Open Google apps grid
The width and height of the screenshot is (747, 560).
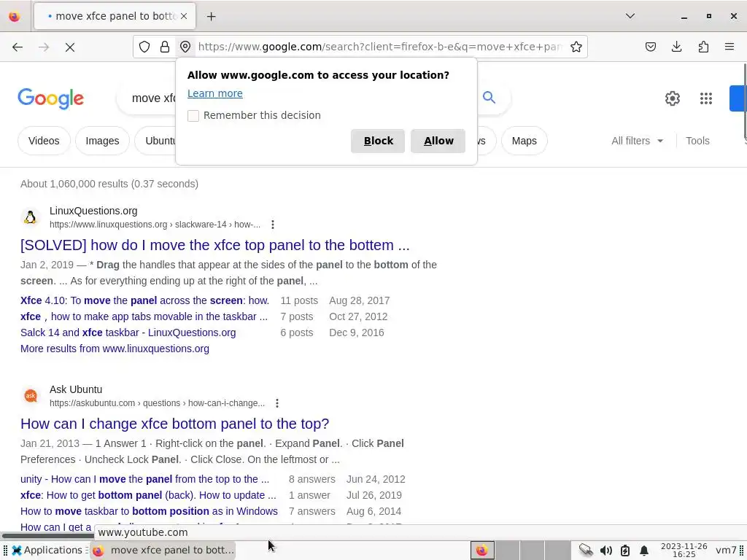[706, 98]
